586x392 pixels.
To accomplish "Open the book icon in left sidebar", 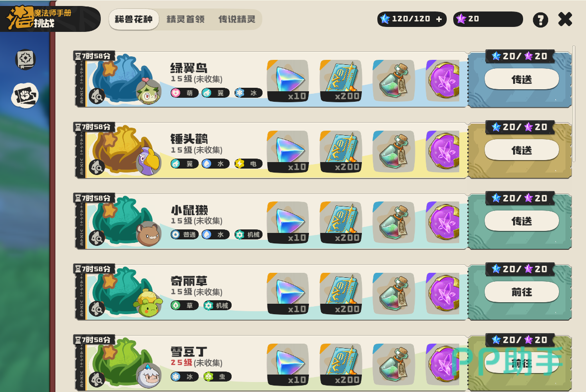I will click(x=25, y=59).
